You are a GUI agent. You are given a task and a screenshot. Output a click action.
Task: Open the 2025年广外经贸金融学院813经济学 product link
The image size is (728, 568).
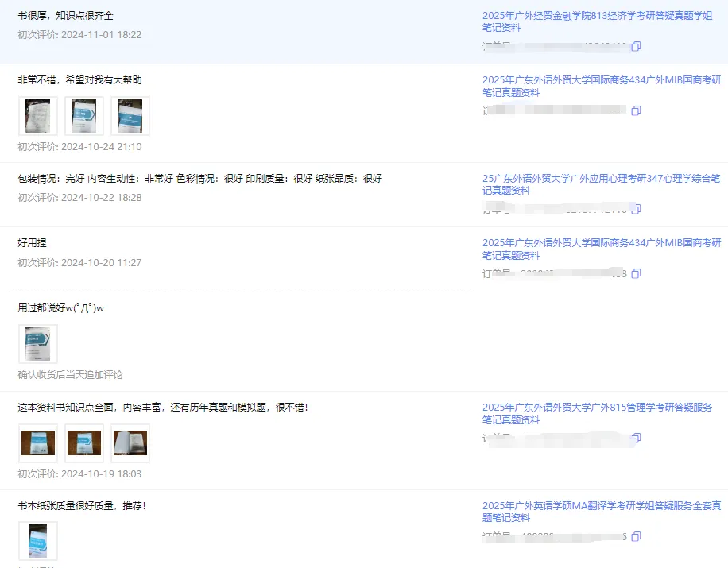tap(598, 19)
